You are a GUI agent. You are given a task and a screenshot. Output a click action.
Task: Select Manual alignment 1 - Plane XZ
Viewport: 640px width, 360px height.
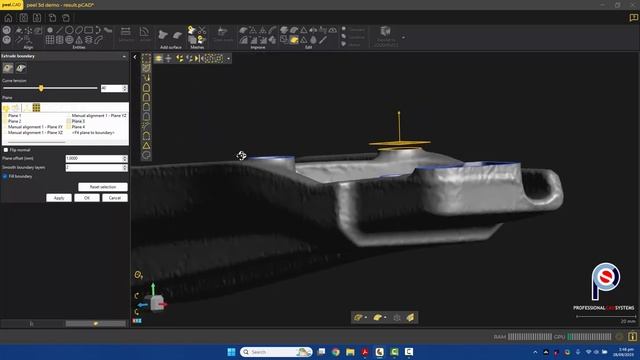(x=35, y=133)
